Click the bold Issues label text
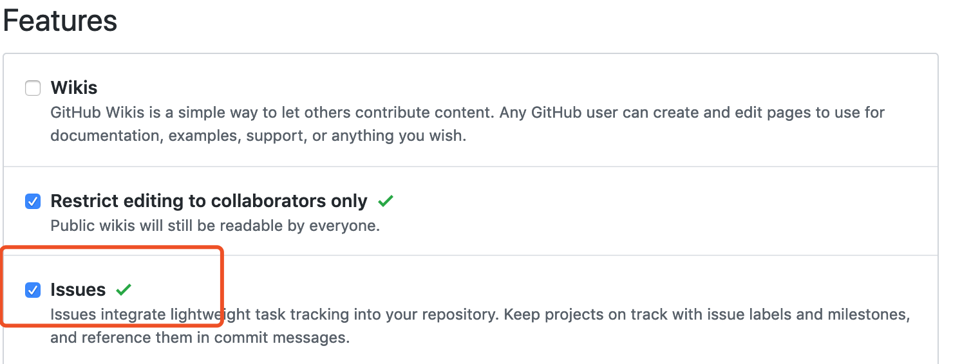Image resolution: width=980 pixels, height=364 pixels. [78, 290]
